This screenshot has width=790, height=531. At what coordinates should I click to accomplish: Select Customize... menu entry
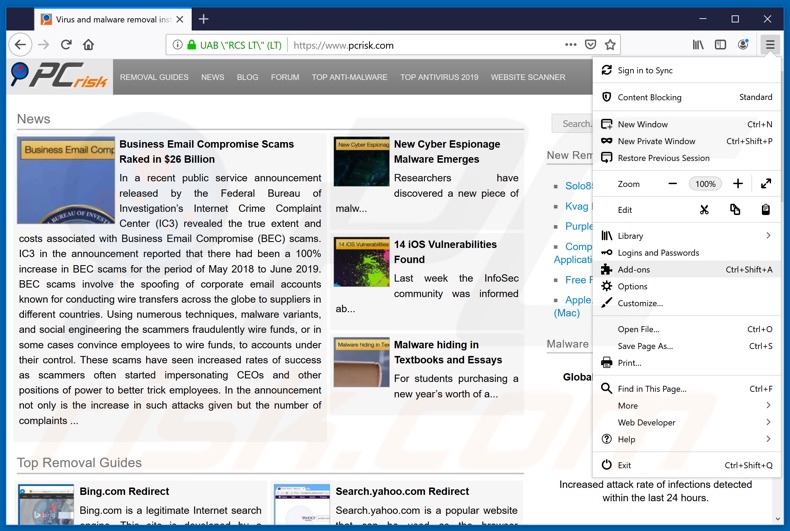(687, 303)
